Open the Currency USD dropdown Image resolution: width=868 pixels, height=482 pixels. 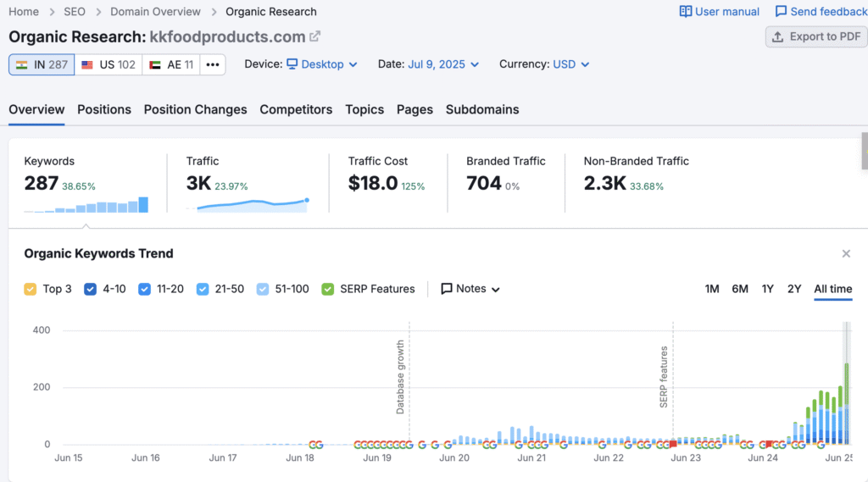click(x=570, y=64)
